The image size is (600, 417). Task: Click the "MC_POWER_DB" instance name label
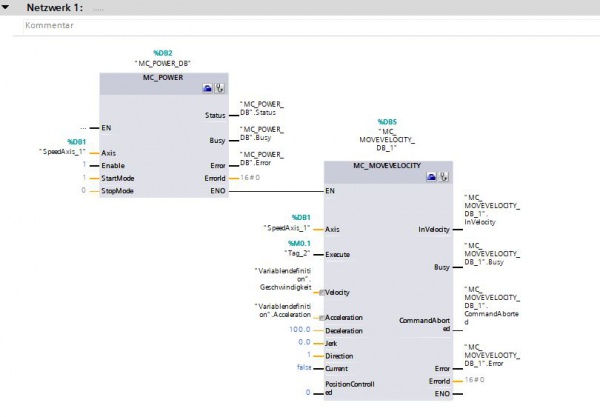pyautogui.click(x=163, y=62)
